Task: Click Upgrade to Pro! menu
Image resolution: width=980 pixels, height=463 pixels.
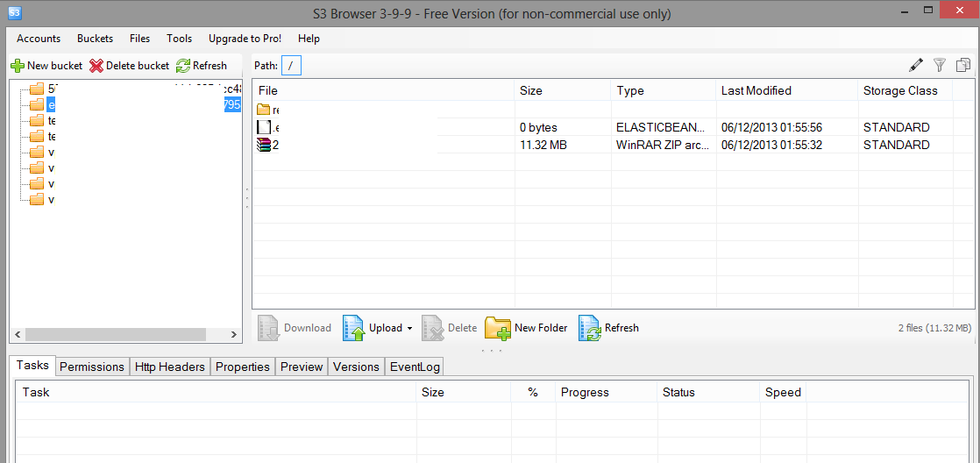Action: tap(245, 38)
